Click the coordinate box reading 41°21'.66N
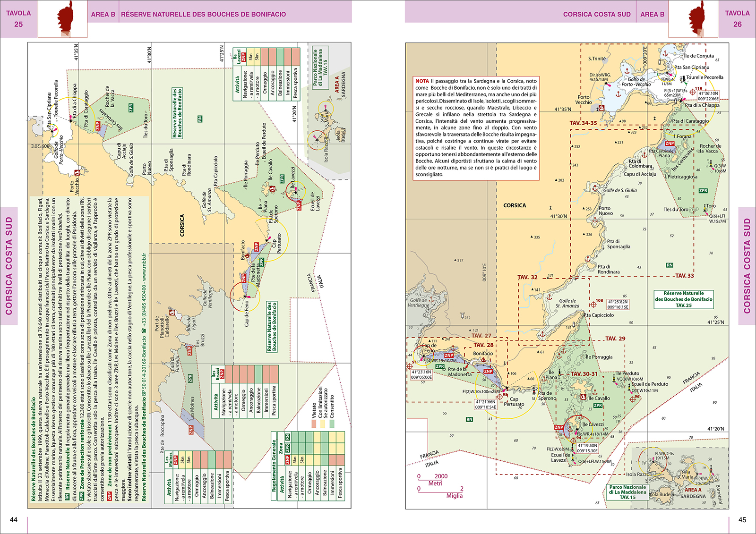 tap(486, 405)
